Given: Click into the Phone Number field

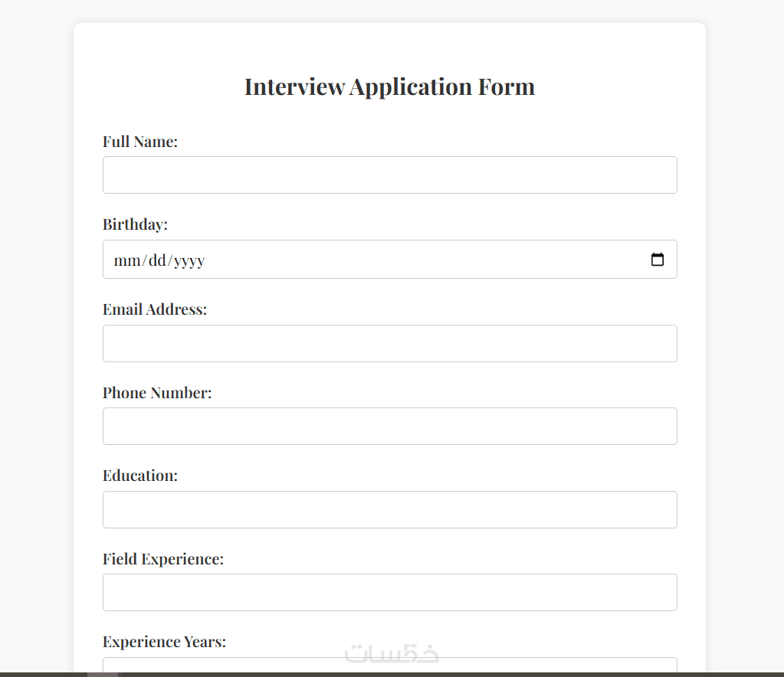Looking at the screenshot, I should click(x=389, y=426).
